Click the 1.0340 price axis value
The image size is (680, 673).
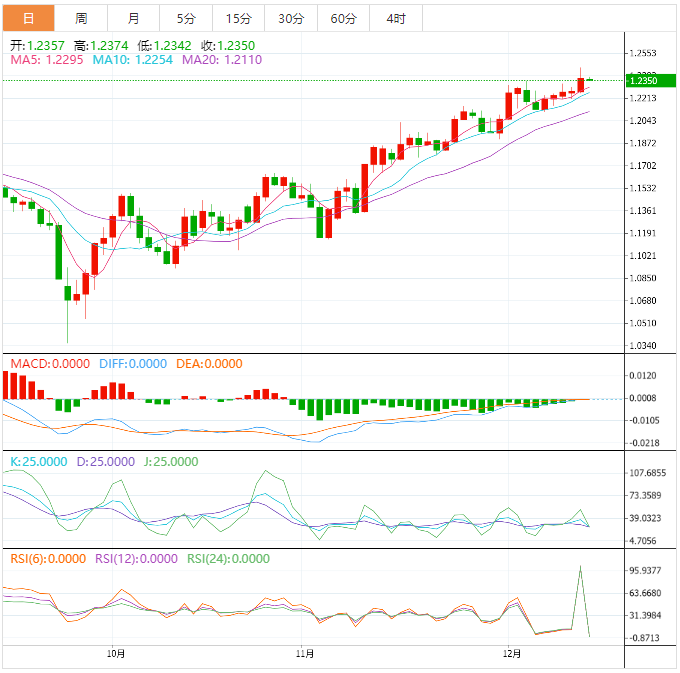[643, 346]
